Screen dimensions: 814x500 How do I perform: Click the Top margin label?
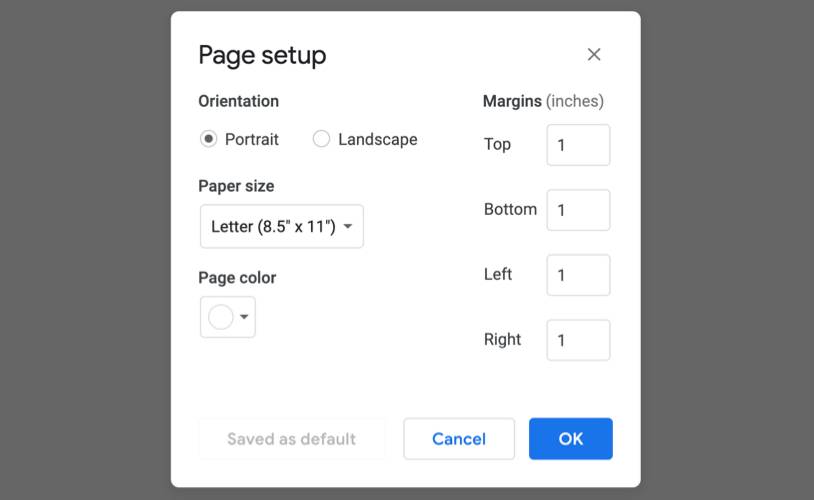497,144
